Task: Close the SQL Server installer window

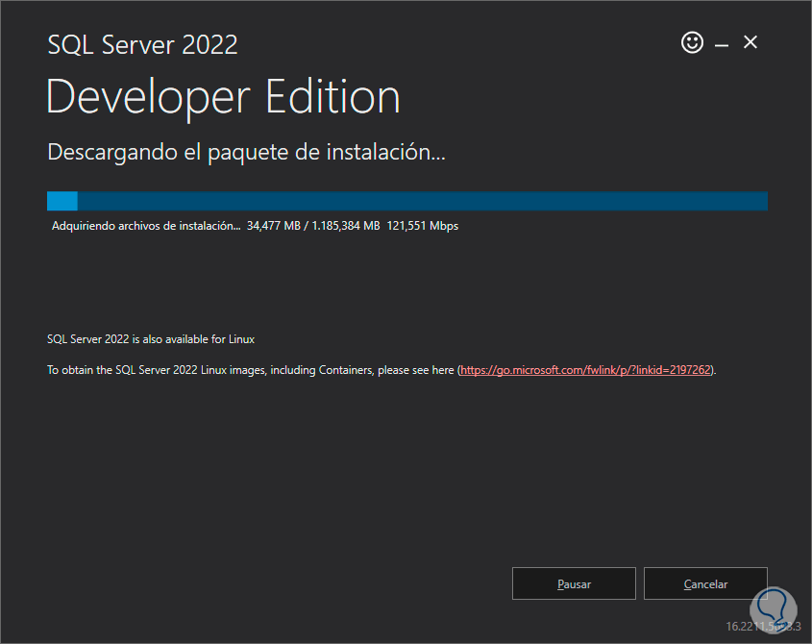Action: [750, 42]
